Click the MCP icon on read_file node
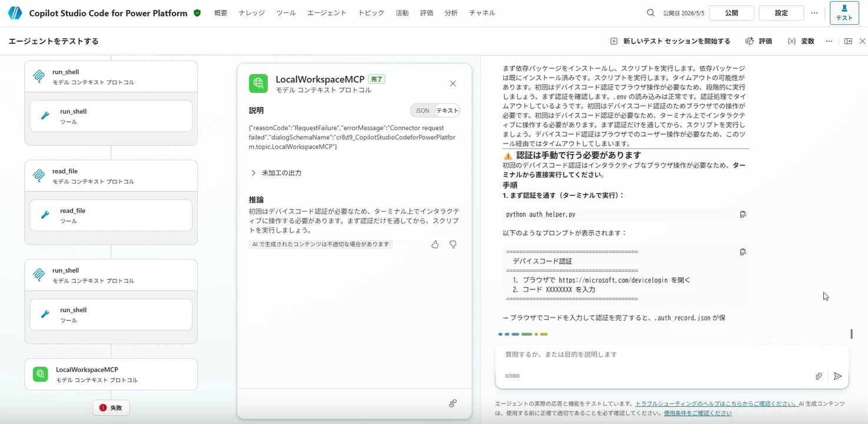This screenshot has width=868, height=424. (39, 176)
